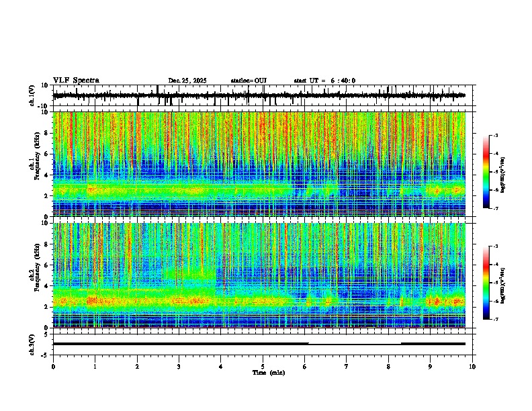The height and width of the screenshot is (411, 532).
Task: Click the "ch.1(V)" waveform axis label
Action: click(32, 95)
